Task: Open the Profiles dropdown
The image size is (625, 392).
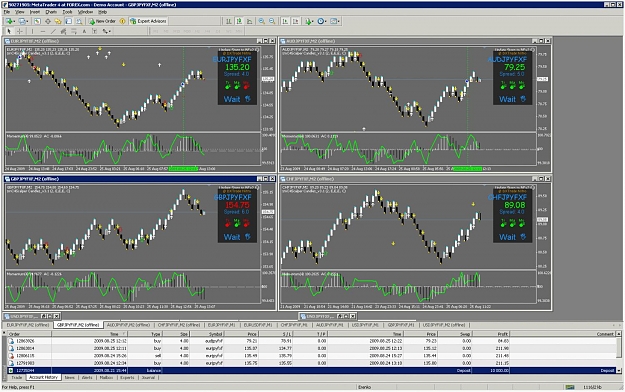Action: pyautogui.click(x=24, y=21)
